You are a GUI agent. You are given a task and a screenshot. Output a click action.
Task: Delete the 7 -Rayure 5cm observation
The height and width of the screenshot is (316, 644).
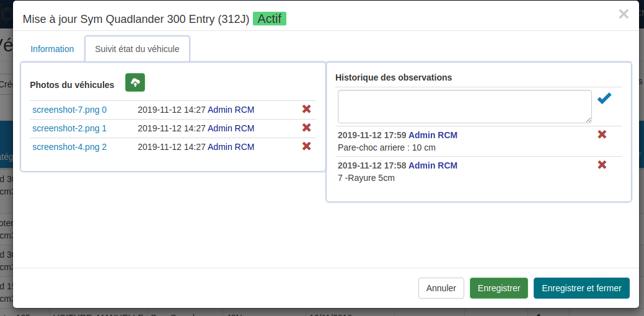(x=602, y=165)
